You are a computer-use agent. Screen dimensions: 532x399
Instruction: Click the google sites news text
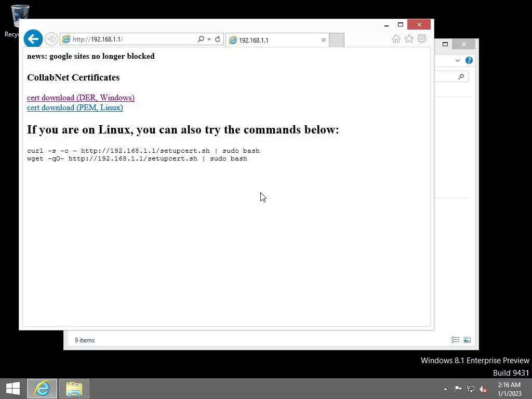tap(90, 56)
